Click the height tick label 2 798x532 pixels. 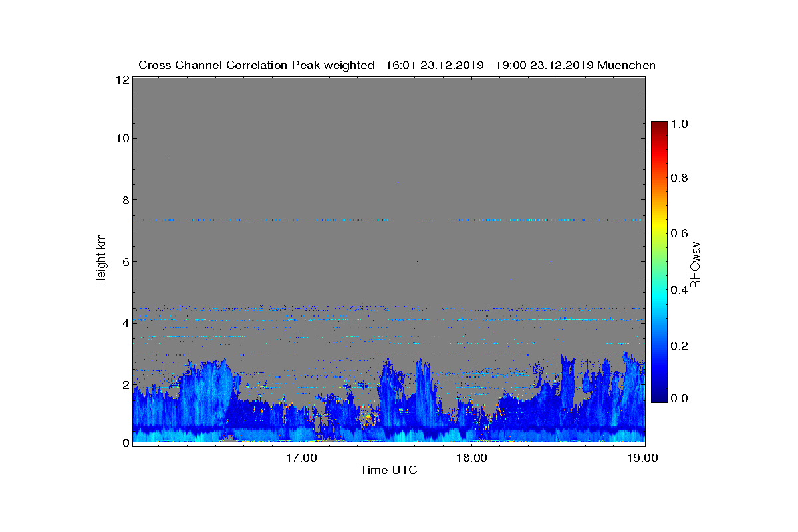pyautogui.click(x=124, y=384)
